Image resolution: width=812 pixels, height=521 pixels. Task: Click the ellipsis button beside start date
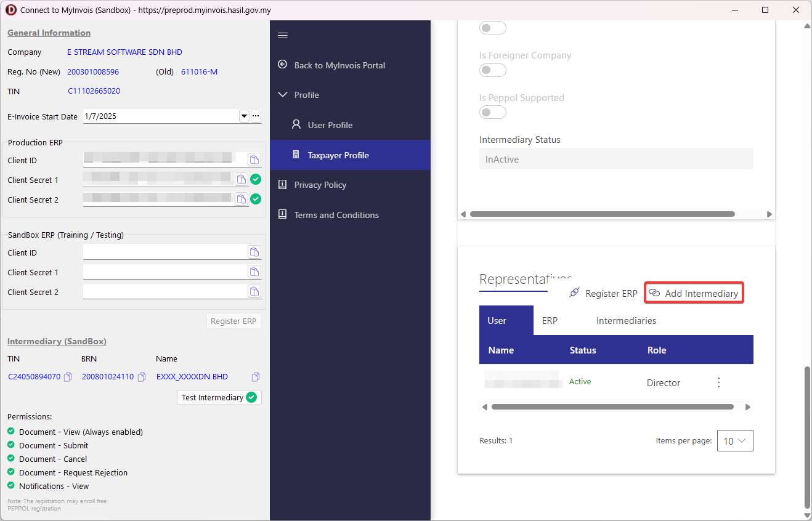point(256,116)
